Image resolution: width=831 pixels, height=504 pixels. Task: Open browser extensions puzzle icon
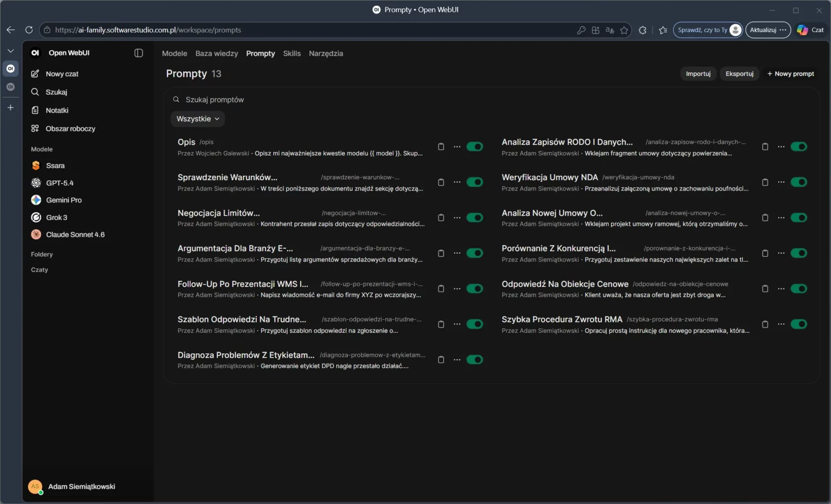tap(642, 30)
